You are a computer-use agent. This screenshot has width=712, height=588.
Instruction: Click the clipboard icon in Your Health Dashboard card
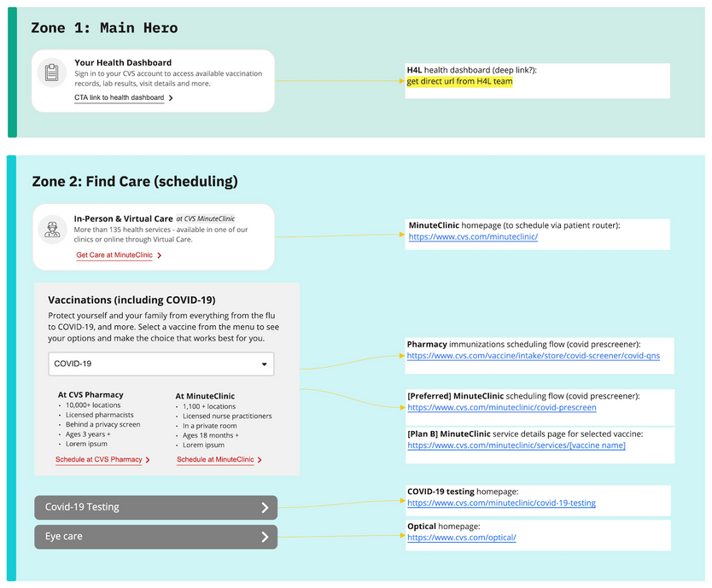point(52,73)
